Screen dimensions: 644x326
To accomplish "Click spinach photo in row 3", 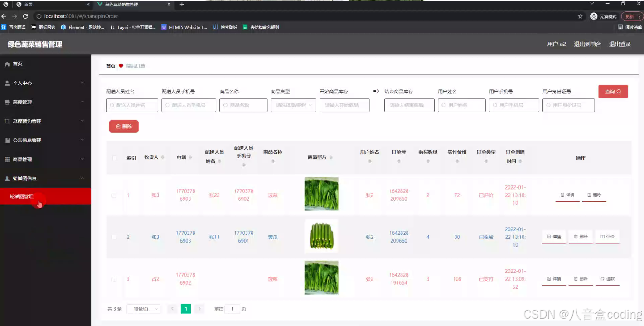I will point(321,277).
